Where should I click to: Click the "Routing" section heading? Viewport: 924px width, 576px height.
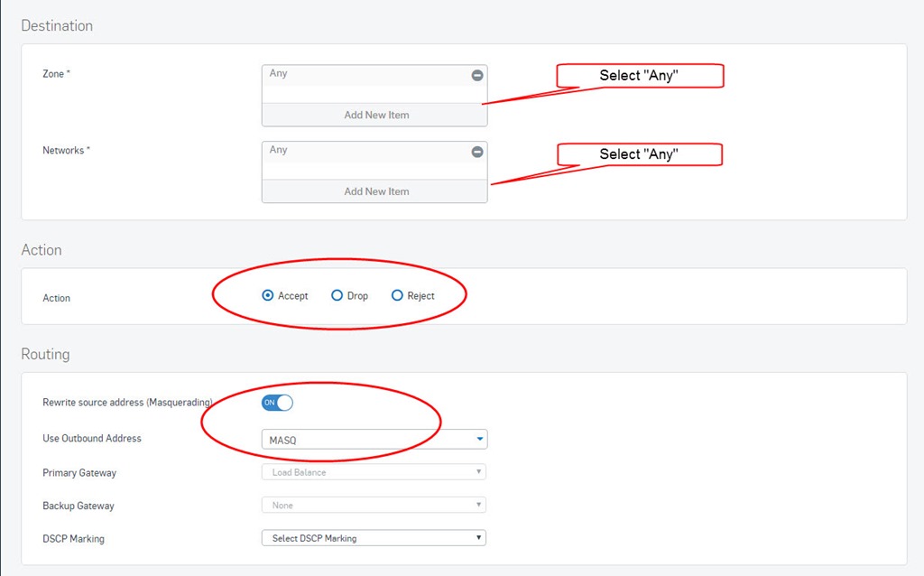[x=45, y=354]
